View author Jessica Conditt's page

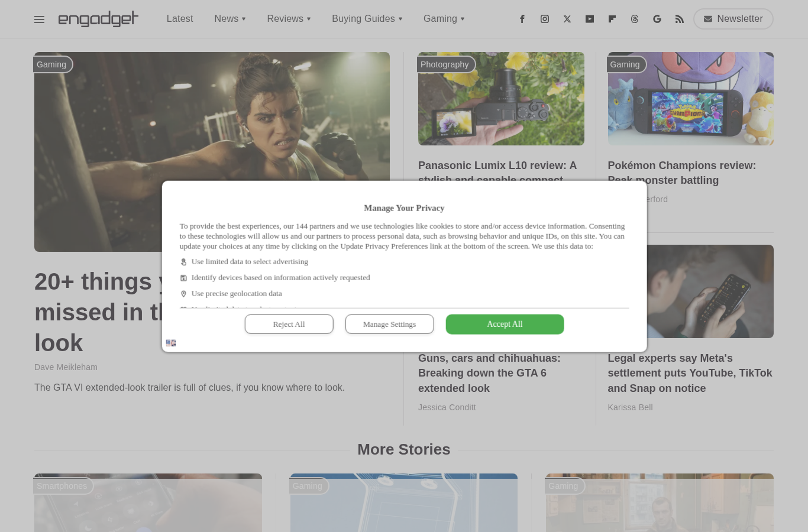click(x=447, y=407)
